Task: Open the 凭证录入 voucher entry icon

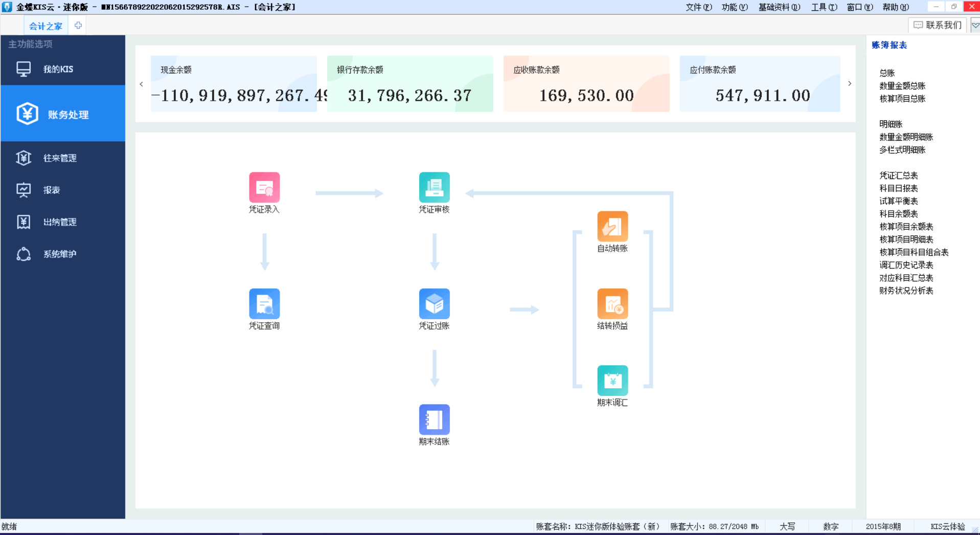Action: (264, 188)
